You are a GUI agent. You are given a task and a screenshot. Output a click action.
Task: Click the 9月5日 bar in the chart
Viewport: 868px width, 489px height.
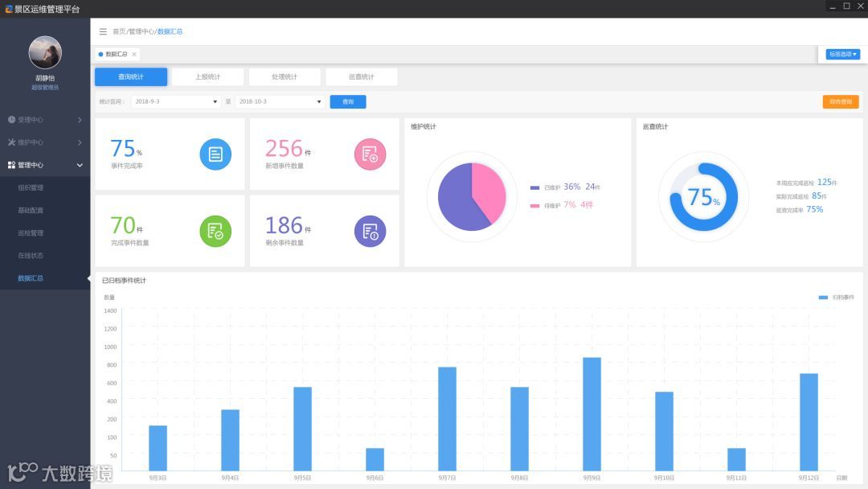click(302, 429)
